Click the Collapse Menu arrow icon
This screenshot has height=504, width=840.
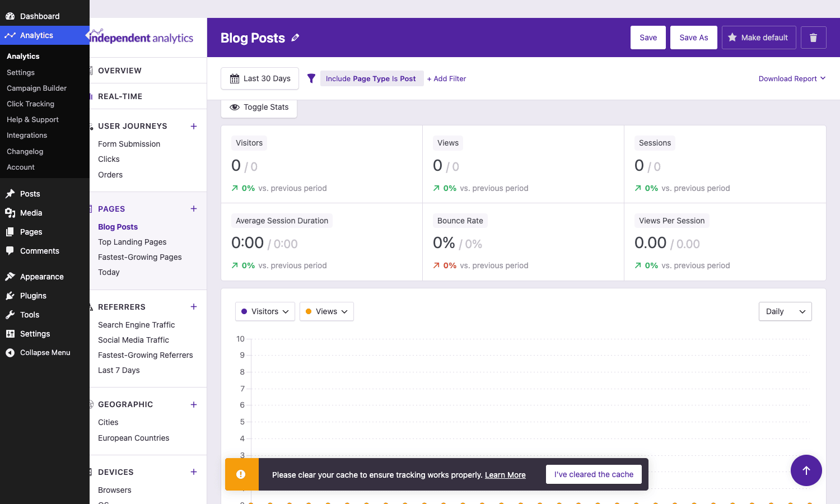point(10,353)
